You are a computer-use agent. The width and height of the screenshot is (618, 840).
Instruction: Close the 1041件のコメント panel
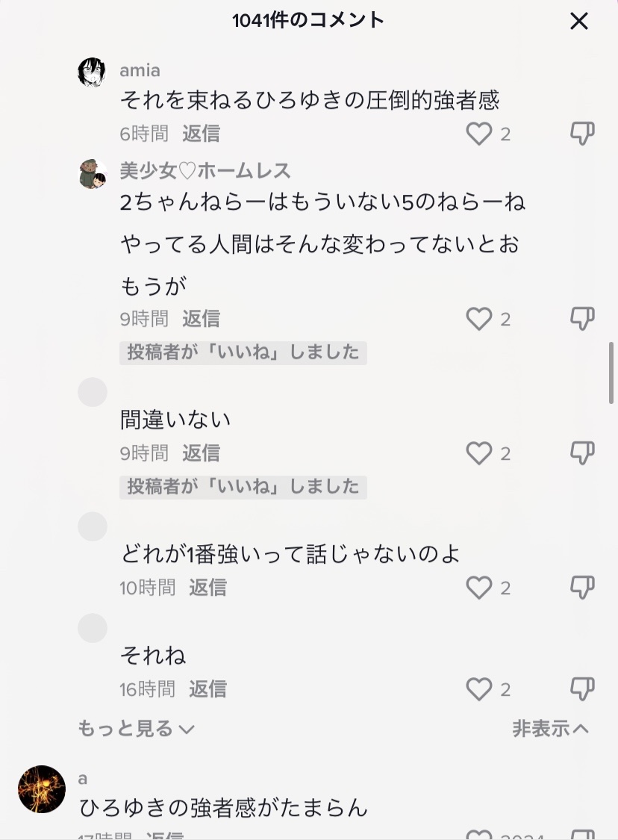579,22
